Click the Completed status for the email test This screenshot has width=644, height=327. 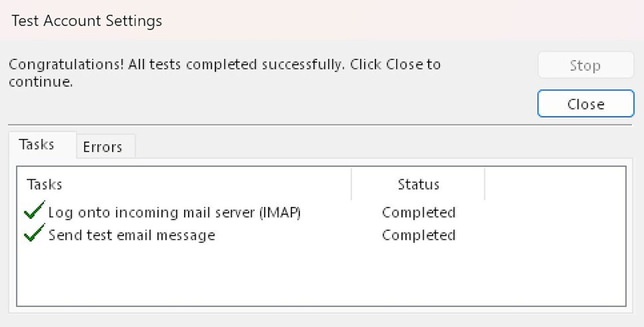tap(419, 235)
